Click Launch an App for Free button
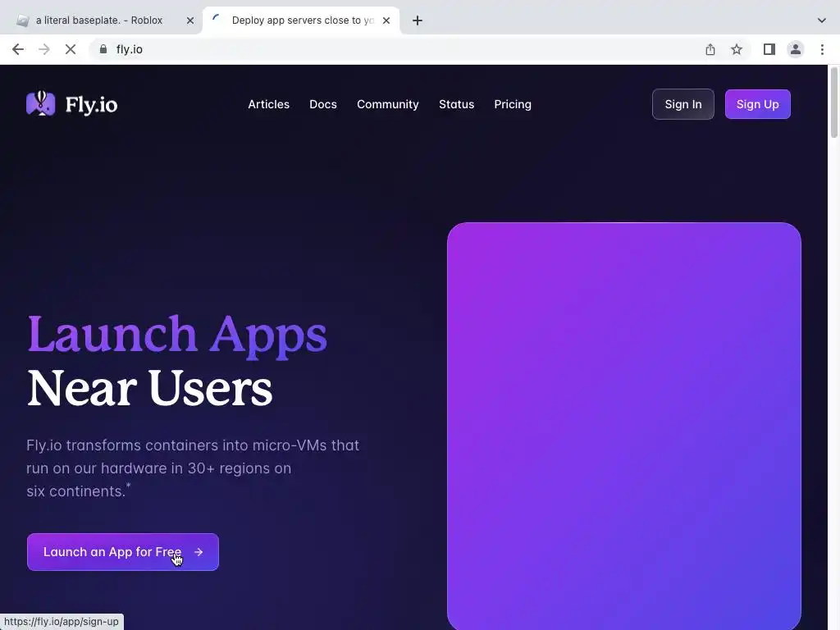Image resolution: width=840 pixels, height=630 pixels. point(123,552)
